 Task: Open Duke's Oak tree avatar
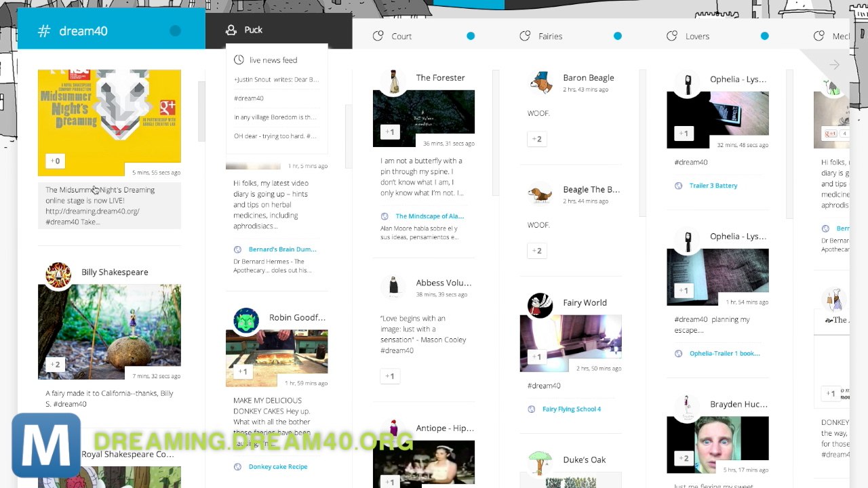pyautogui.click(x=540, y=463)
